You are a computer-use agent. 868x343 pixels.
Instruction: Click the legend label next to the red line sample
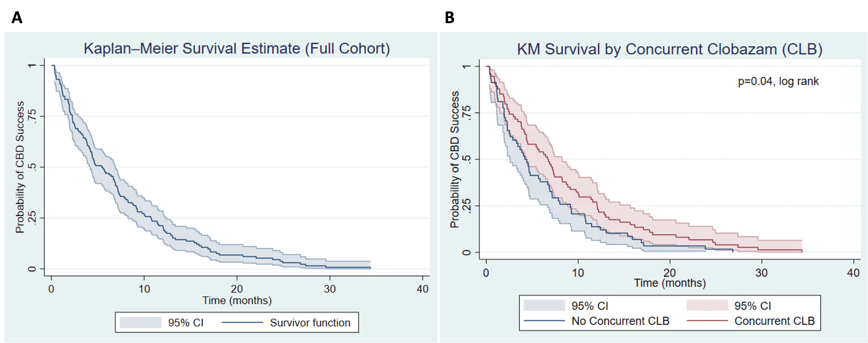pos(774,321)
